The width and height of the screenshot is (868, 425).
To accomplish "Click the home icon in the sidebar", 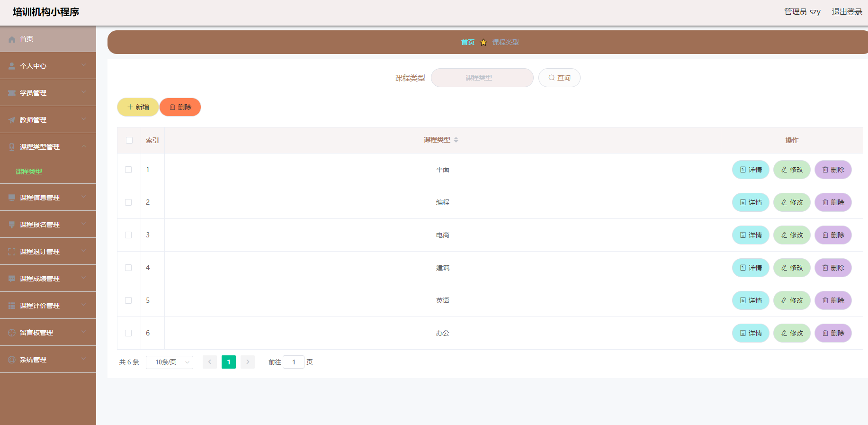I will (x=12, y=39).
